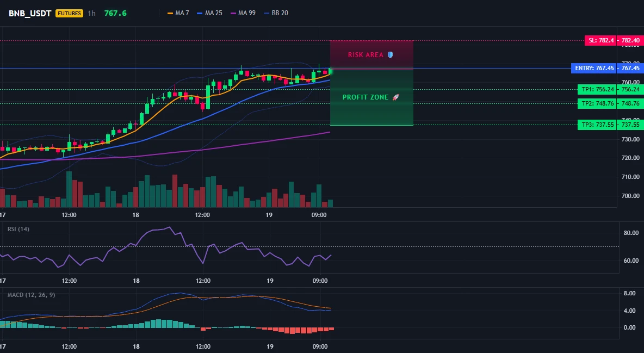
Task: Click the 710.00 price axis value
Action: coord(630,177)
